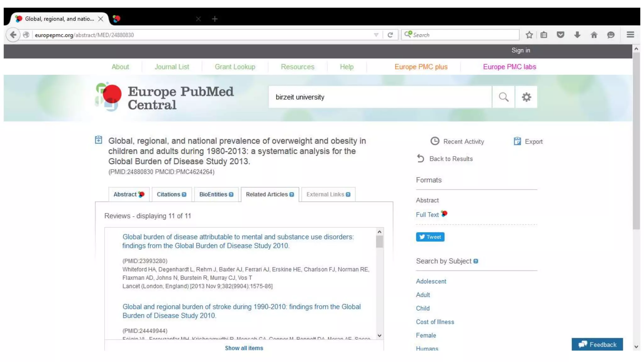Screen dimensions: 644x362
Task: Click the Back to Results arrow icon
Action: pyautogui.click(x=421, y=159)
